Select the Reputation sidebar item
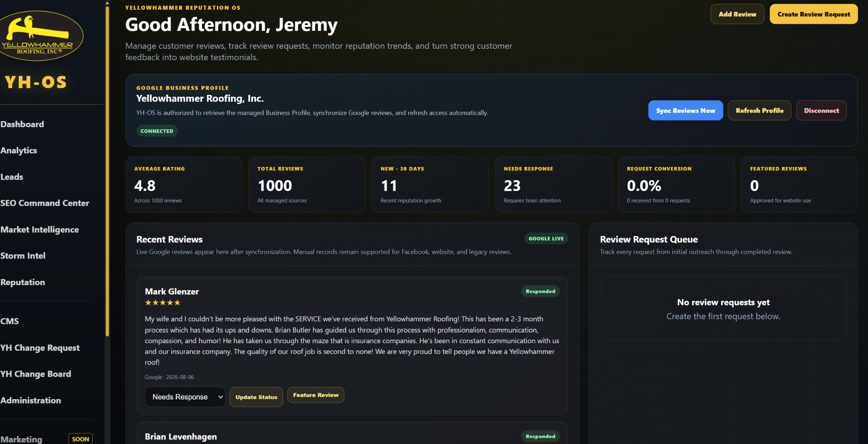The width and height of the screenshot is (868, 444). click(x=22, y=282)
